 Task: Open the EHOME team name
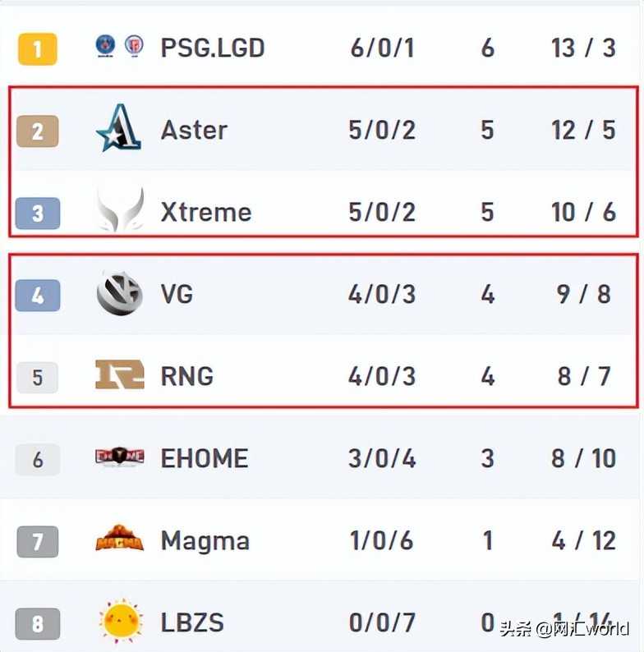(205, 458)
